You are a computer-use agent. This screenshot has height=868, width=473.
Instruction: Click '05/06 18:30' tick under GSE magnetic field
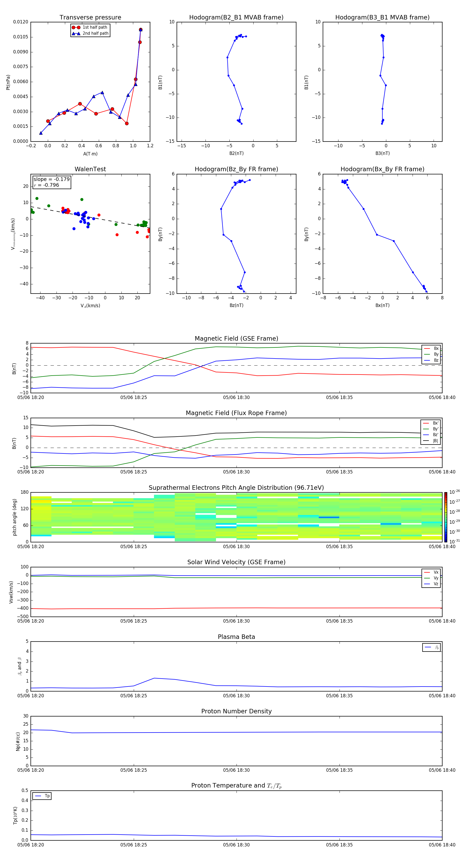tap(236, 398)
